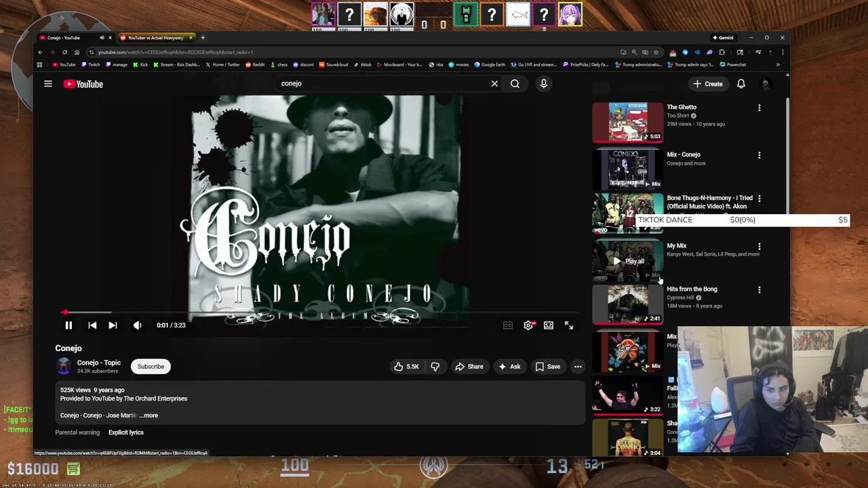
Task: Open the browser three-dot menu
Action: click(x=783, y=52)
